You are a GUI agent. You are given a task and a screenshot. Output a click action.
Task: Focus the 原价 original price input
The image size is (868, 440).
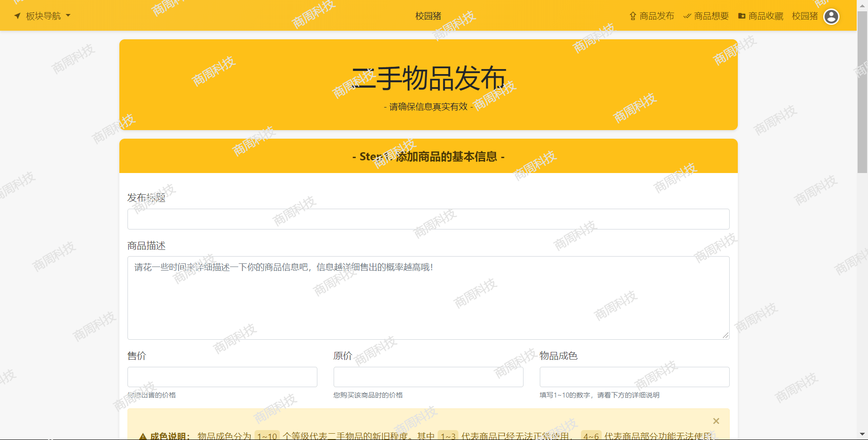coord(428,377)
